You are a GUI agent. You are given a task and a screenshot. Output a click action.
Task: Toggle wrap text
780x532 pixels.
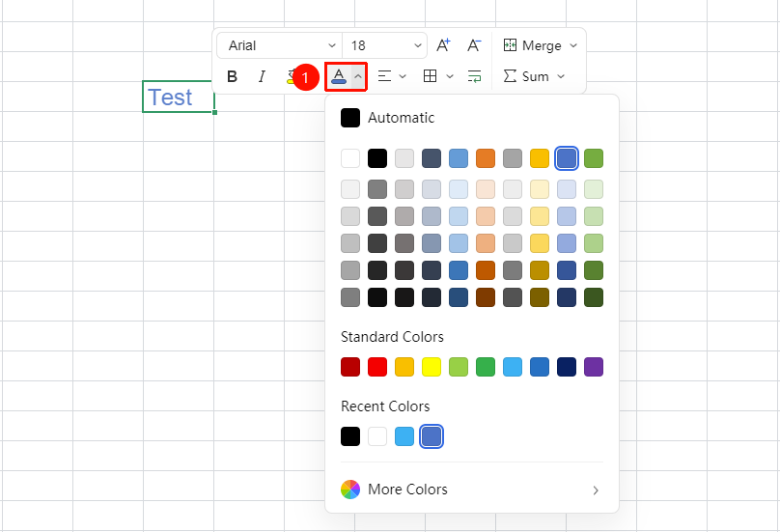point(475,76)
